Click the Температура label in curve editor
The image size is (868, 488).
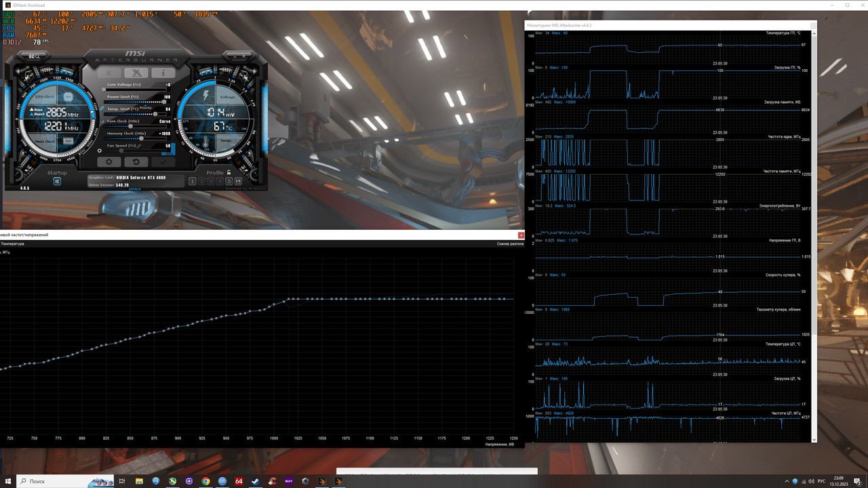(13, 243)
